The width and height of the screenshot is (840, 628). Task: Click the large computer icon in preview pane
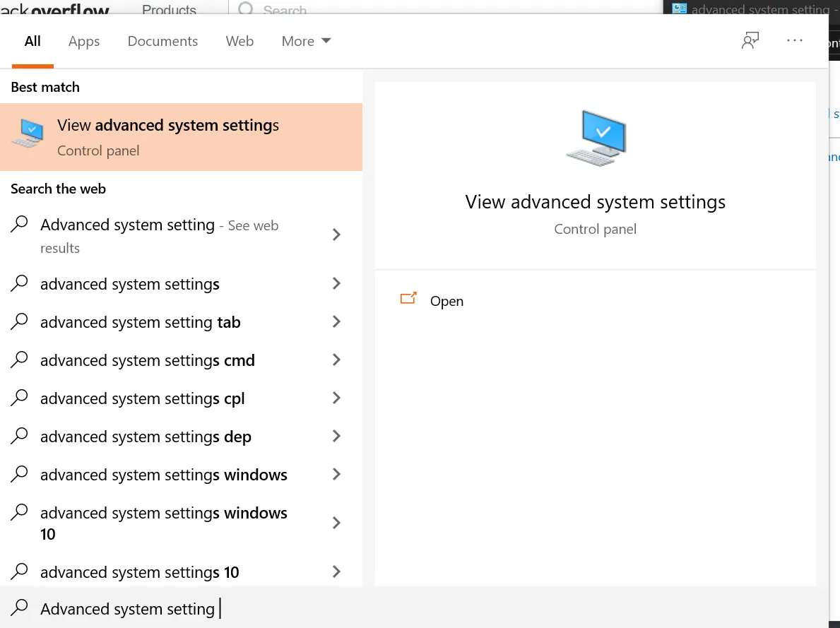596,138
